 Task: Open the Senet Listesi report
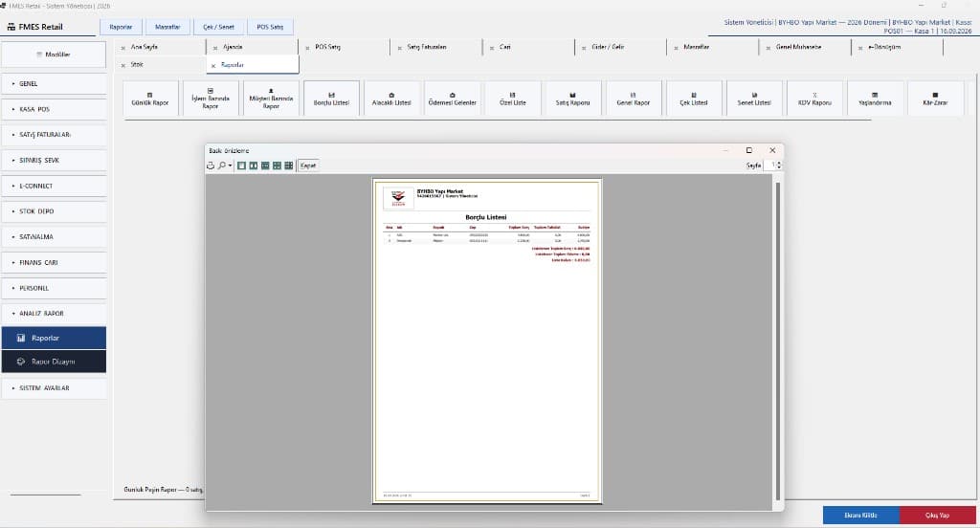[x=754, y=99]
